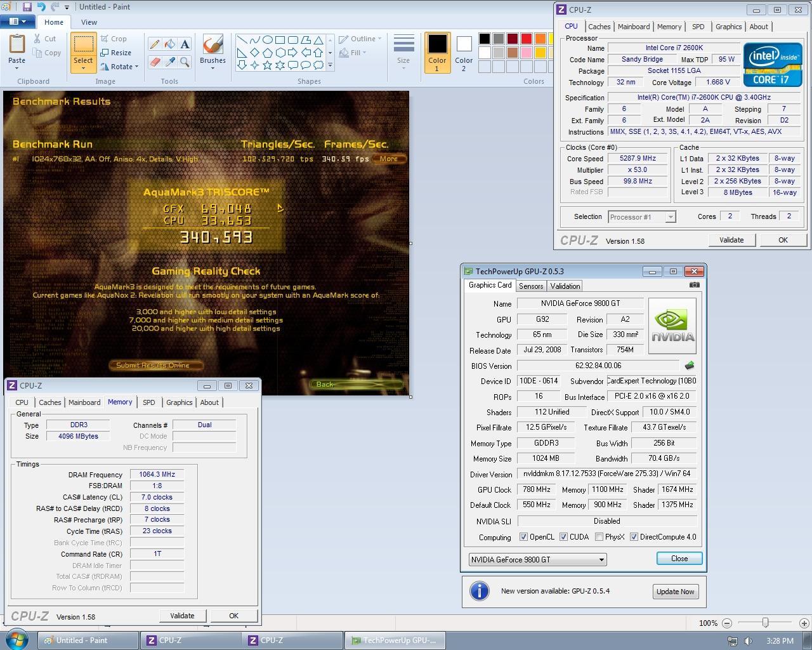Click the Color 1 black swatch button
Image resolution: width=812 pixels, height=650 pixels.
pos(437,53)
